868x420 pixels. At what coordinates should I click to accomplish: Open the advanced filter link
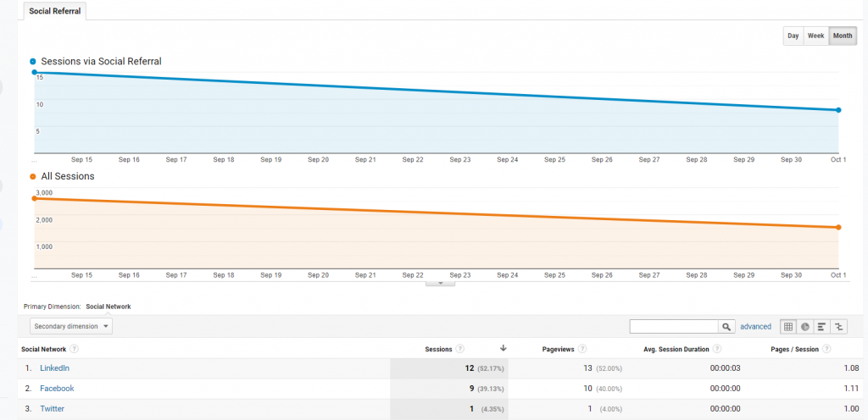[x=755, y=327]
